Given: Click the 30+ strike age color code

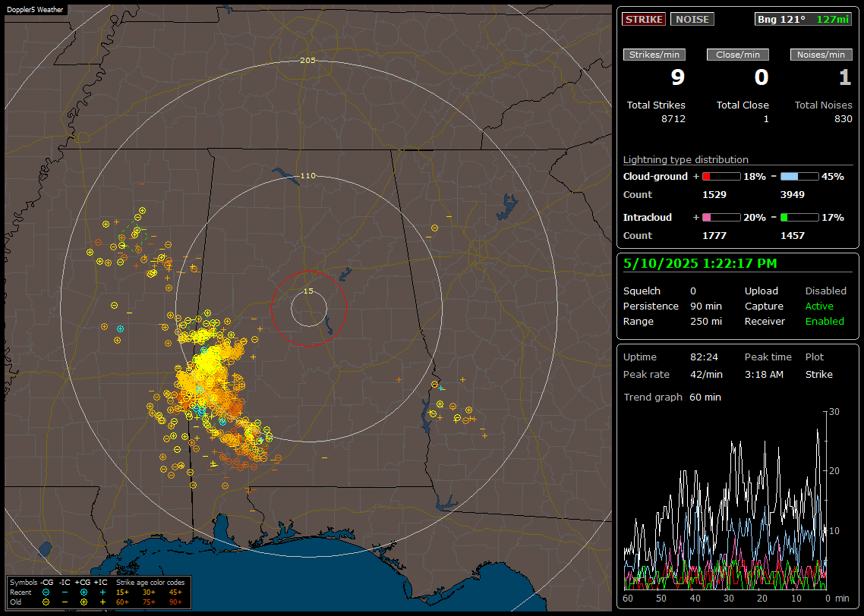Looking at the screenshot, I should pos(149,592).
